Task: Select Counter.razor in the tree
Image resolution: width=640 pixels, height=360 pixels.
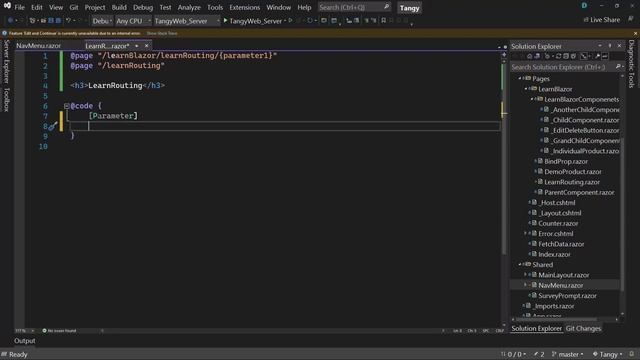Action: [558, 223]
